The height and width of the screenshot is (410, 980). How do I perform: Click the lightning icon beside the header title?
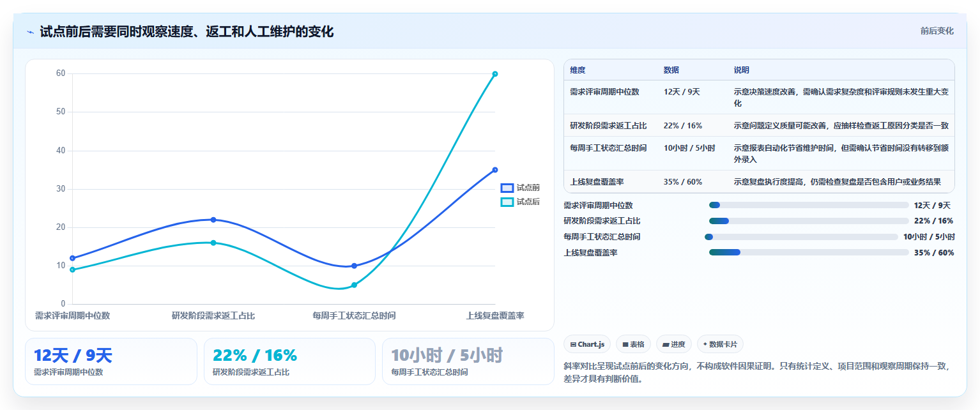[30, 31]
